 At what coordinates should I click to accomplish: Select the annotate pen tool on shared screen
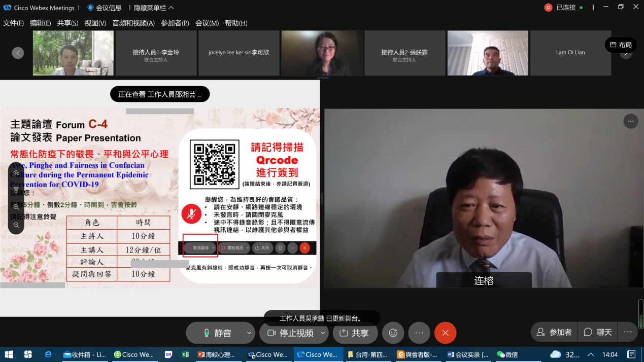pyautogui.click(x=16, y=173)
